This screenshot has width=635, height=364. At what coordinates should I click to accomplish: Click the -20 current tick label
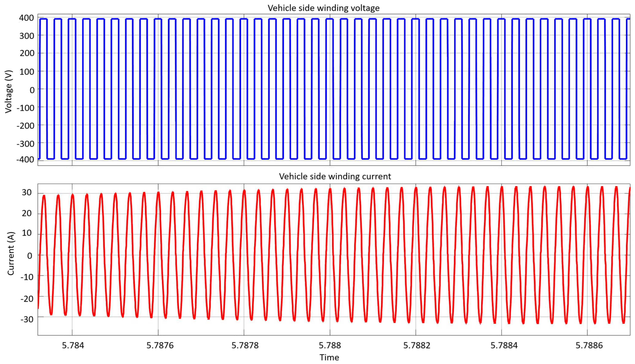tap(27, 299)
